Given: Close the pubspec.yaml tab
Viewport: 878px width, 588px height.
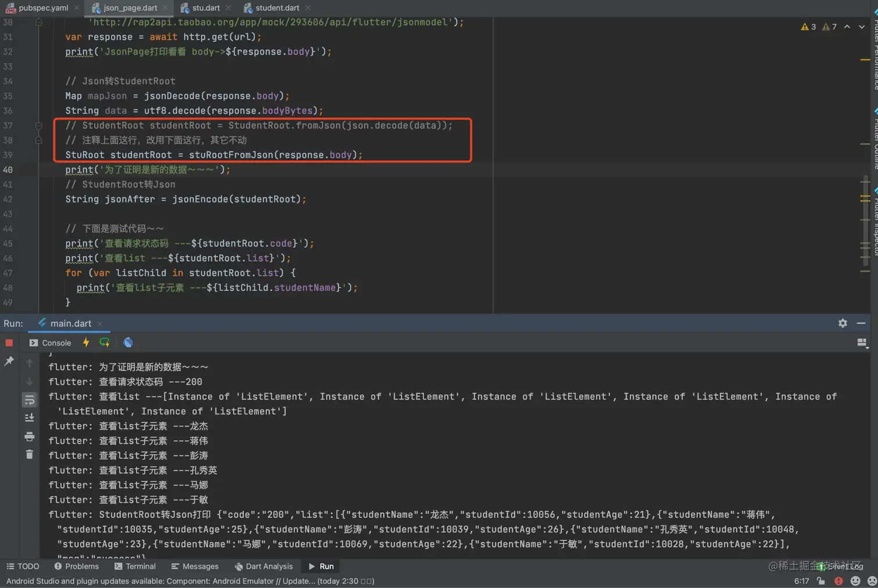Looking at the screenshot, I should coord(77,8).
